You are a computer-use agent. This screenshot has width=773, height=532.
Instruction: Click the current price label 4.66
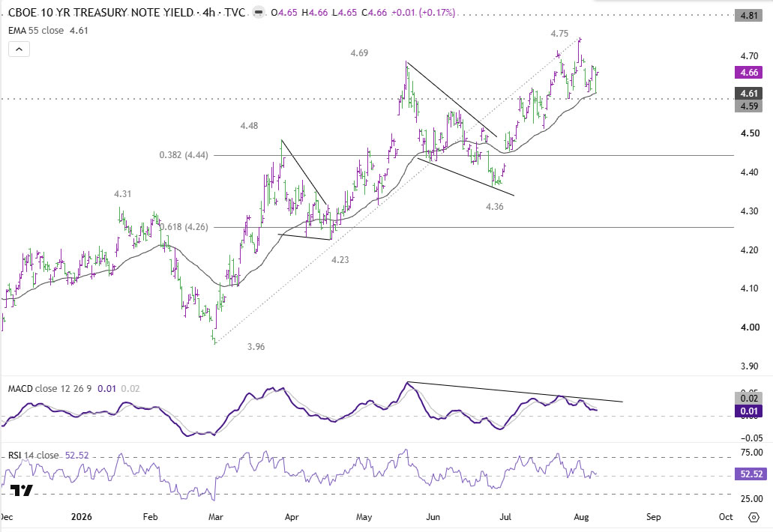tap(749, 73)
